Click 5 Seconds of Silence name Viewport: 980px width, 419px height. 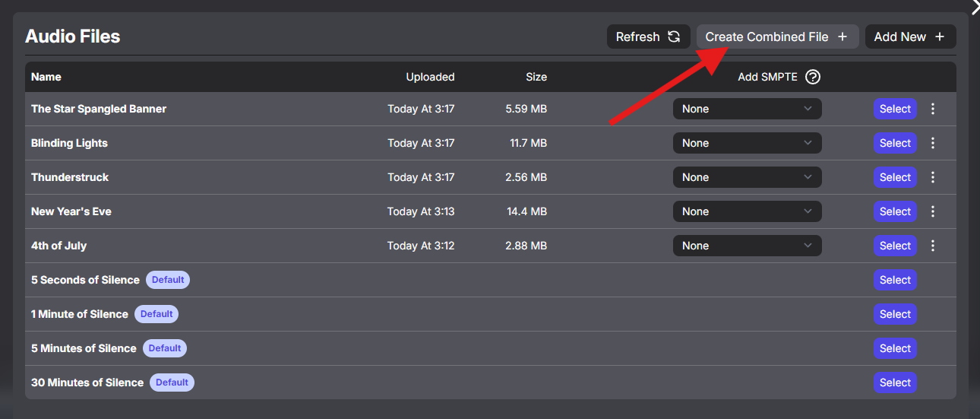coord(85,280)
